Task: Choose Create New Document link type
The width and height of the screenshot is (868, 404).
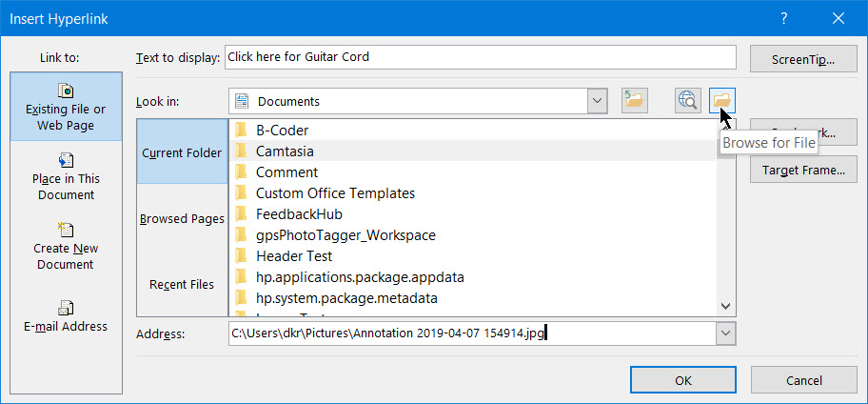Action: (x=66, y=246)
